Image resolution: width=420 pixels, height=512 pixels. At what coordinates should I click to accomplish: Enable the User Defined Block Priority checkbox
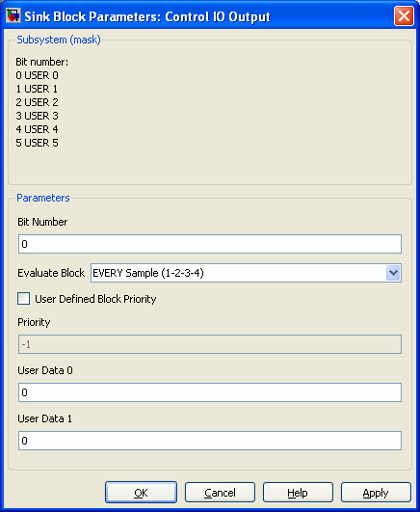pos(23,299)
